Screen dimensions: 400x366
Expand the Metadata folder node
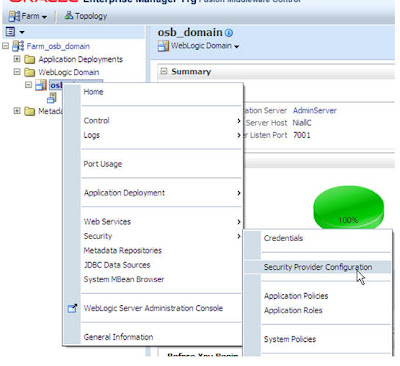coord(17,111)
